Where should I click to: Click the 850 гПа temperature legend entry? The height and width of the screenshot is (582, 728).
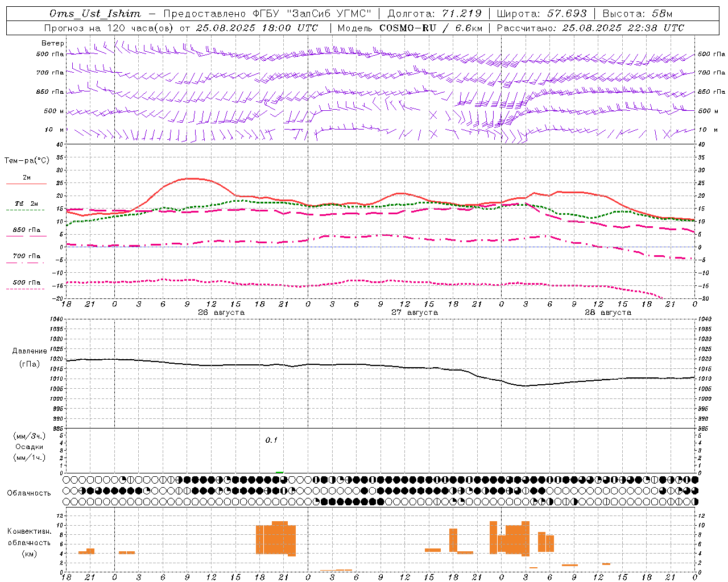click(27, 230)
